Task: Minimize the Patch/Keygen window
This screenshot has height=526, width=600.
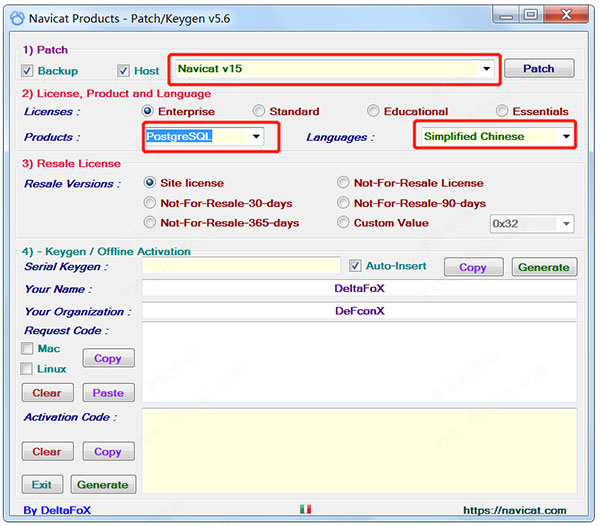Action: pos(506,16)
